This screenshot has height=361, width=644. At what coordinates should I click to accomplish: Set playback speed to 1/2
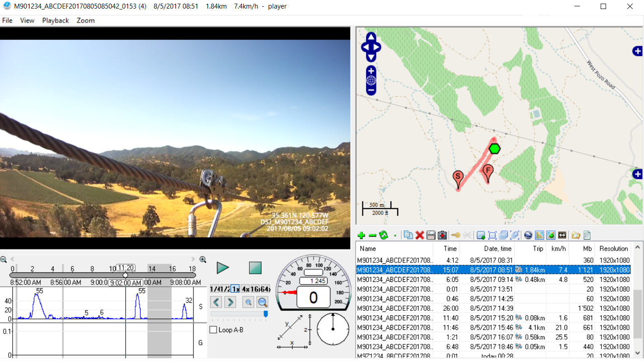225,289
